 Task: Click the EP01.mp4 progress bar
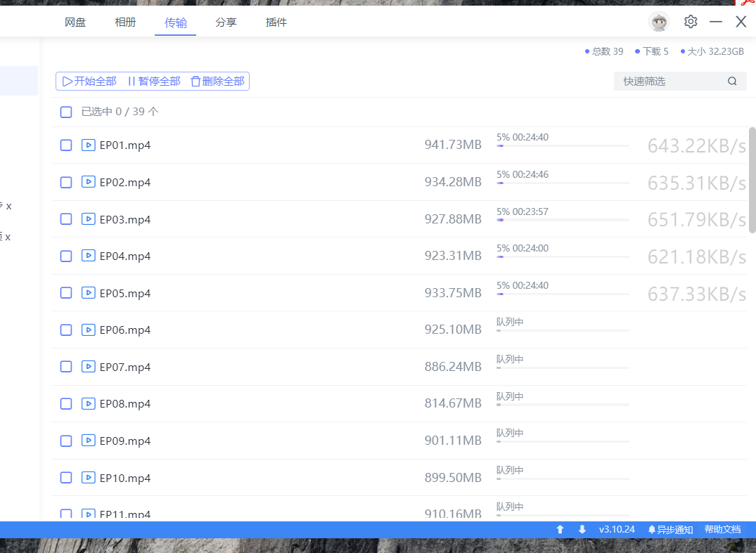563,146
